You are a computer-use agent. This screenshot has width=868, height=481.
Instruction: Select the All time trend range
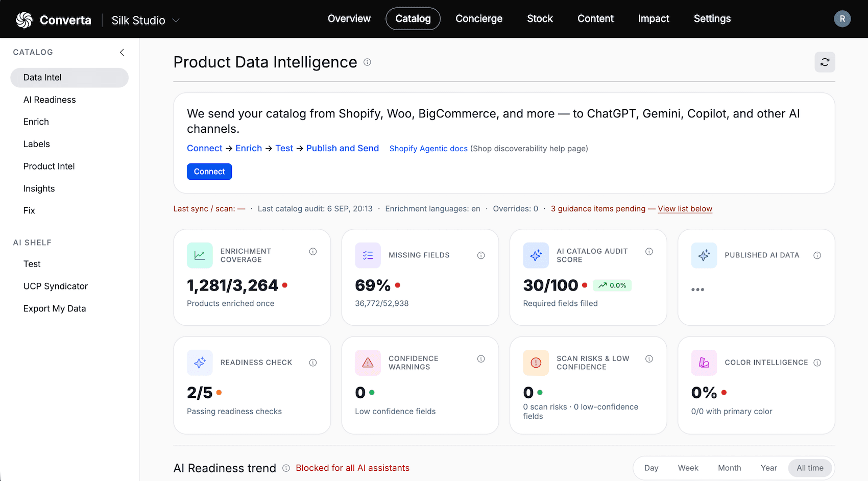point(810,468)
